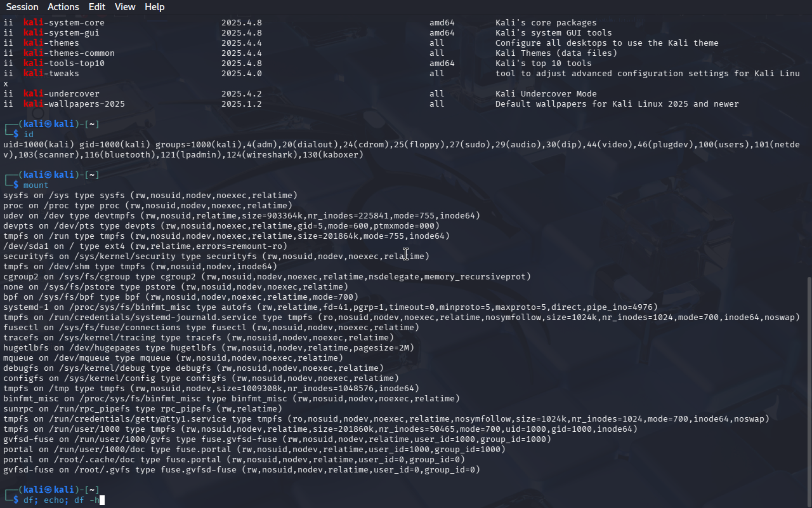Viewport: 812px width, 508px height.
Task: Open the Edit menu
Action: point(97,7)
